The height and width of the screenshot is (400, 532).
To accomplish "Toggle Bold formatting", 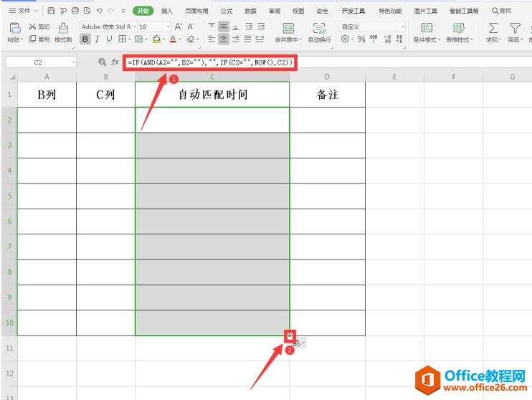I will [x=85, y=39].
